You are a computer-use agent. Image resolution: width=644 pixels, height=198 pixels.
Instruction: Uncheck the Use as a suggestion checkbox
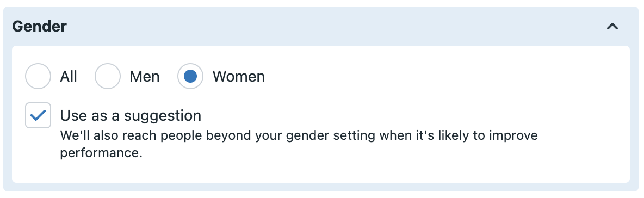[38, 115]
